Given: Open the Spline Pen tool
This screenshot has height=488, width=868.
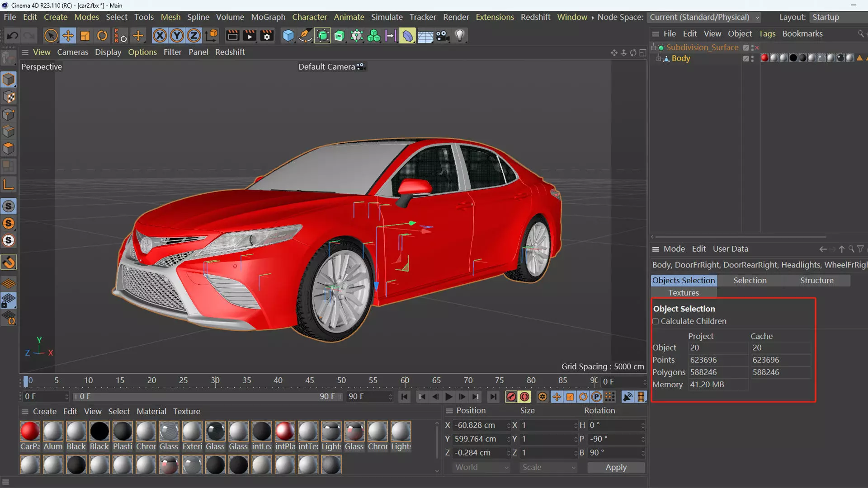Looking at the screenshot, I should click(x=305, y=35).
